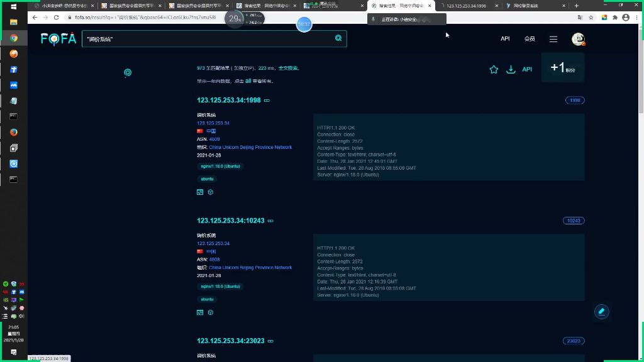The width and height of the screenshot is (644, 362).
Task: Click the circular target icon on left
Action: click(128, 73)
